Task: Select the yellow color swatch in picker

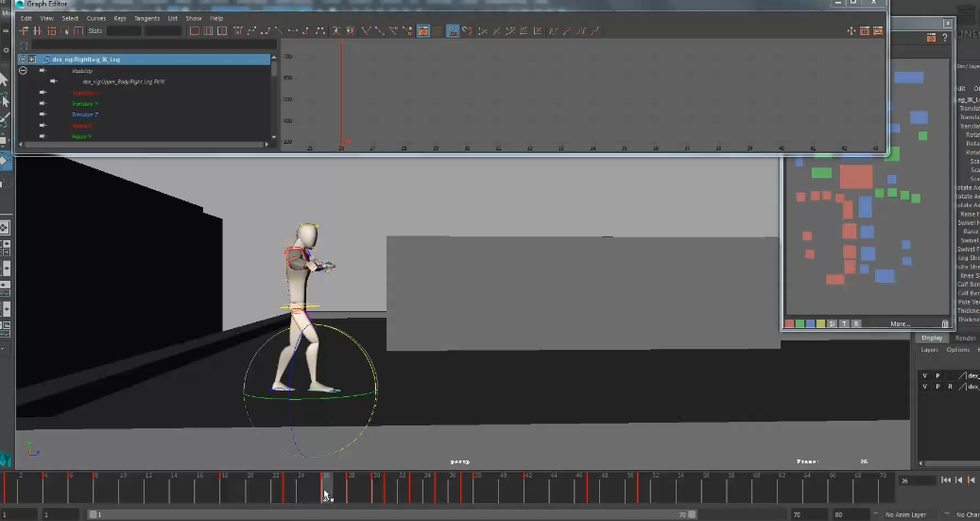Action: (x=820, y=323)
